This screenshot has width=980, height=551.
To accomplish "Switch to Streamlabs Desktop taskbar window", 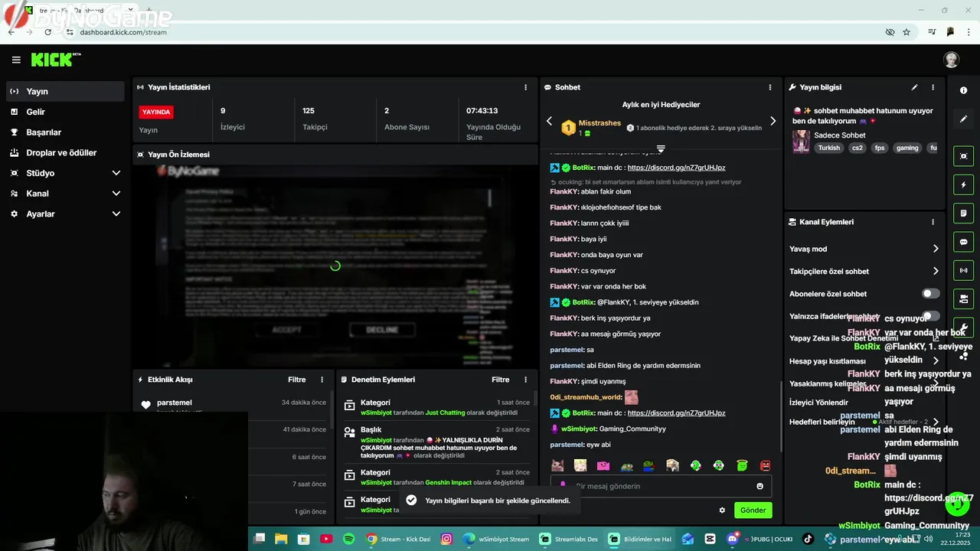I will point(569,539).
